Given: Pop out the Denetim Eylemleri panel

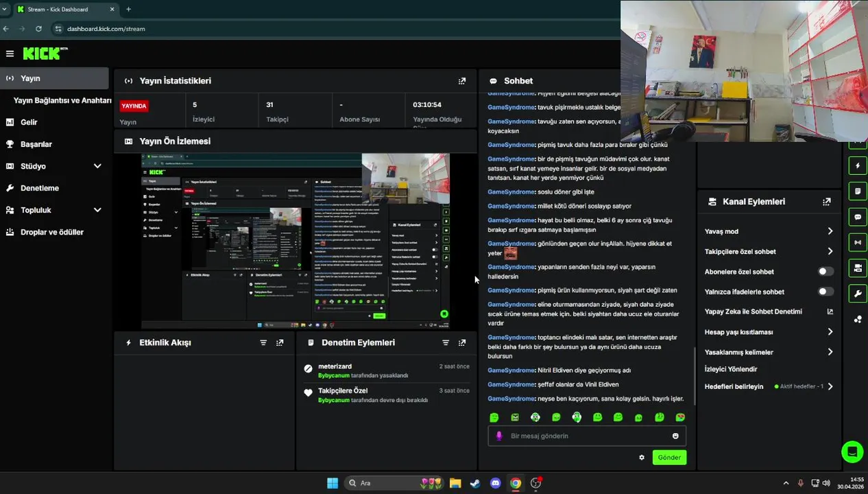Looking at the screenshot, I should tap(462, 342).
